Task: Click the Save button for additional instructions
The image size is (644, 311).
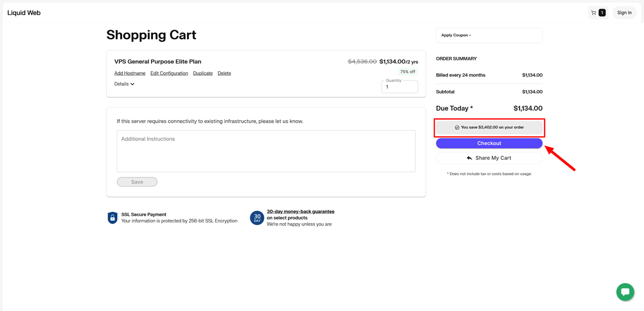Action: click(x=137, y=181)
